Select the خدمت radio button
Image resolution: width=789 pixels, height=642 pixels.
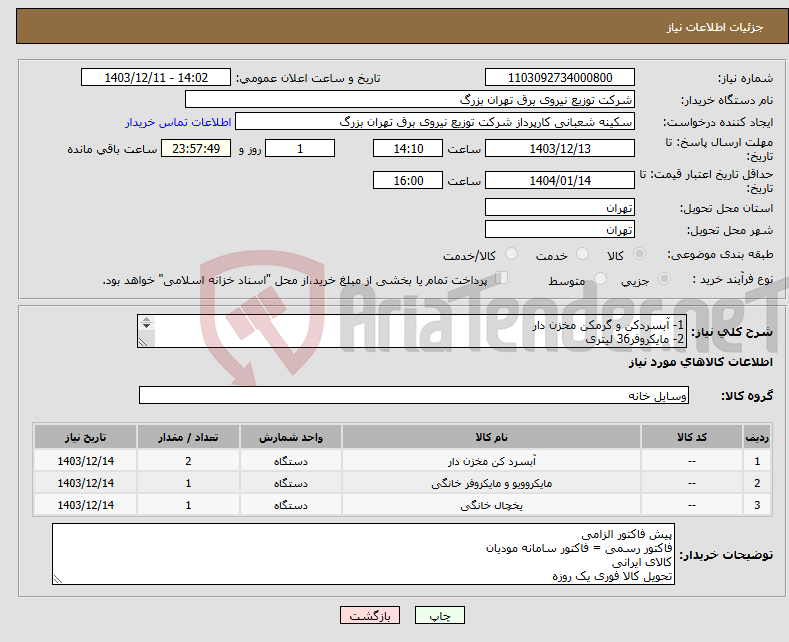(x=582, y=254)
